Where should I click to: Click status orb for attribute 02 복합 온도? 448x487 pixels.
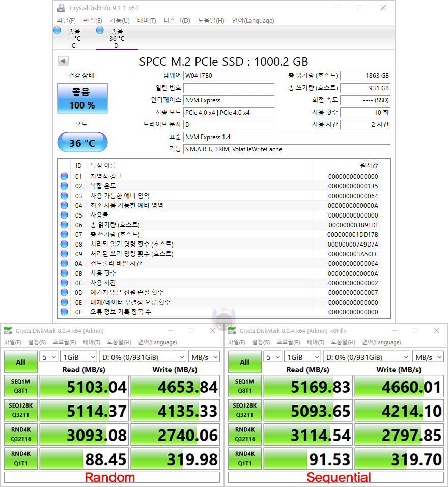(x=64, y=186)
